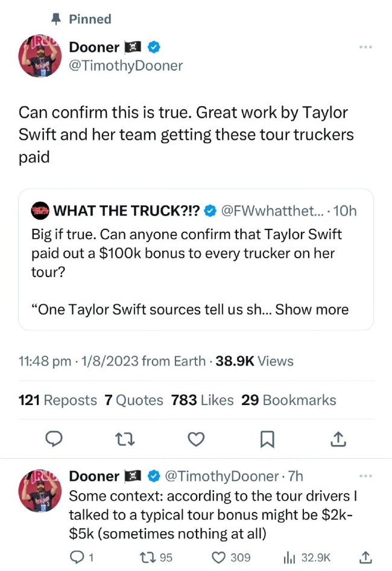This screenshot has height=571, width=392.
Task: Expand quoted tweet with Show more
Action: tap(312, 310)
